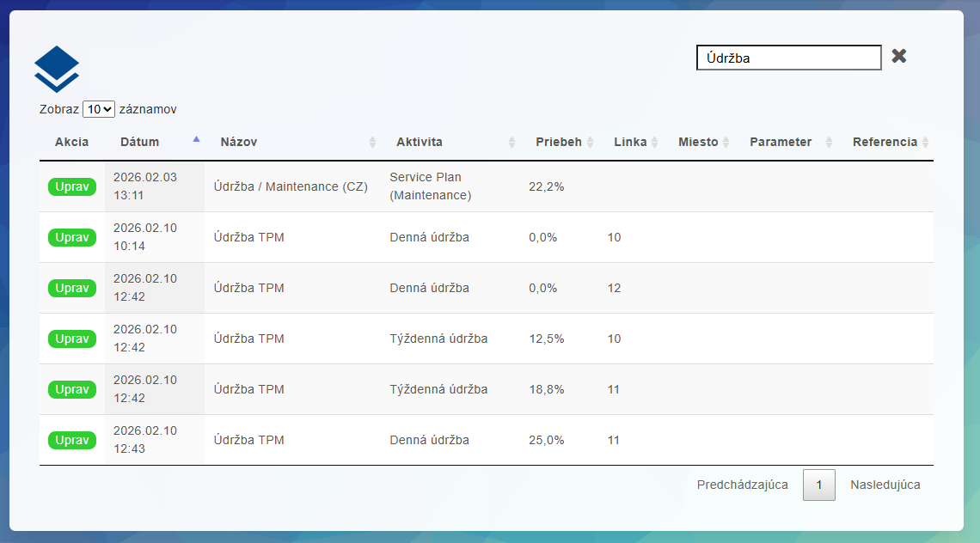The width and height of the screenshot is (980, 543).
Task: Click sort arrows in Miesto column
Action: coord(726,143)
